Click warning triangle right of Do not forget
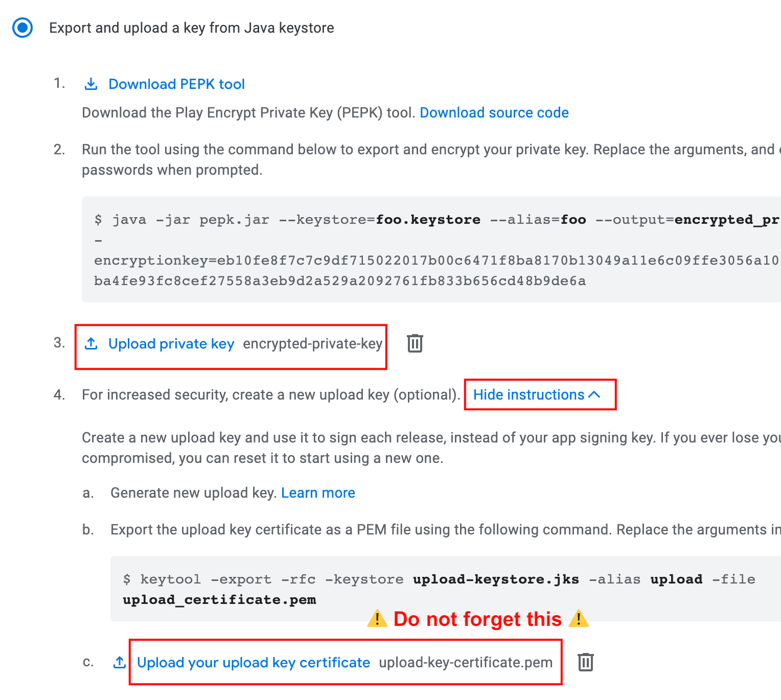The width and height of the screenshot is (781, 700). pyautogui.click(x=579, y=619)
